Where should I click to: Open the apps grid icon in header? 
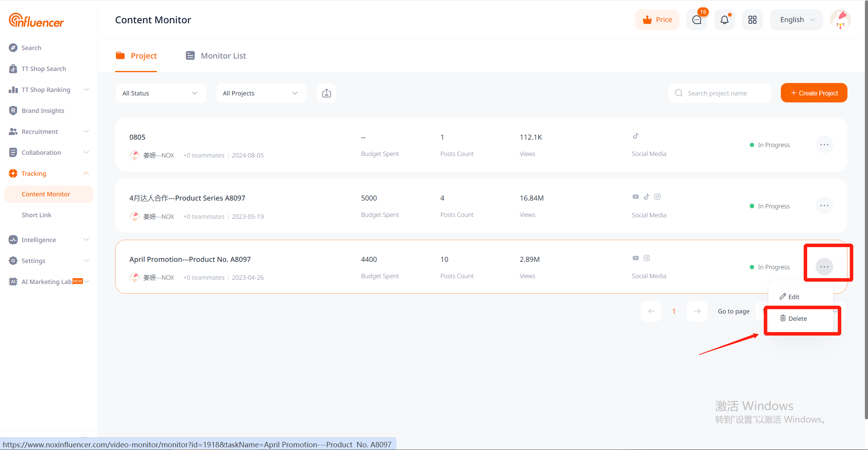pos(752,20)
